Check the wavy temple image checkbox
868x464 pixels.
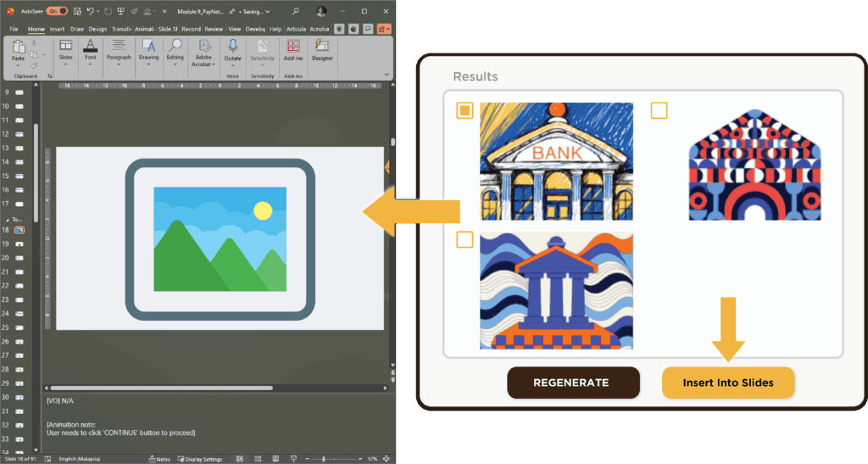[x=465, y=240]
